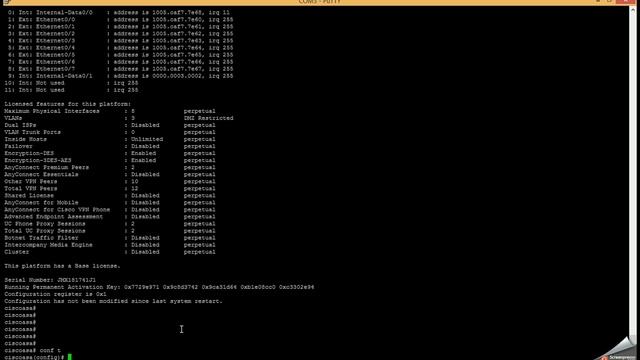Viewport: 640px width, 360px height.
Task: Click the Ethernet0/2 interface line
Action: [119, 33]
